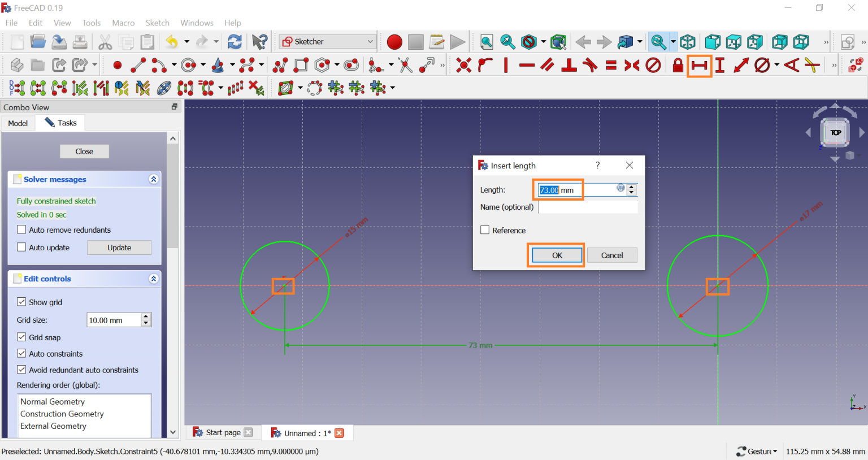The width and height of the screenshot is (868, 460).
Task: Select the create point tool
Action: pos(118,66)
